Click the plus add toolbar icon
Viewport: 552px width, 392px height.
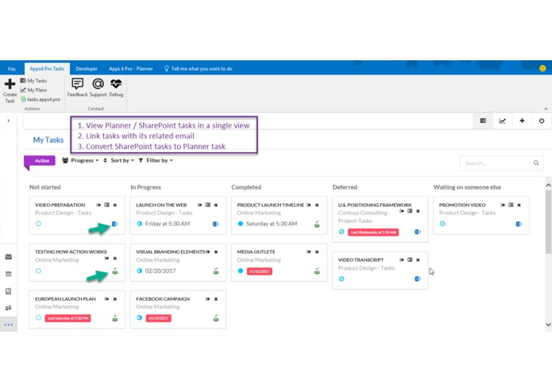[x=522, y=121]
